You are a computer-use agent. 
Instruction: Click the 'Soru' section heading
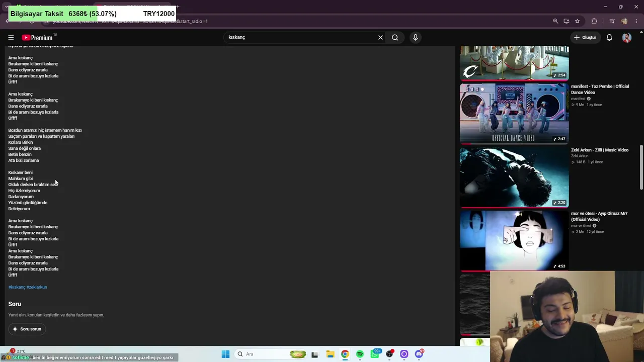click(x=15, y=304)
